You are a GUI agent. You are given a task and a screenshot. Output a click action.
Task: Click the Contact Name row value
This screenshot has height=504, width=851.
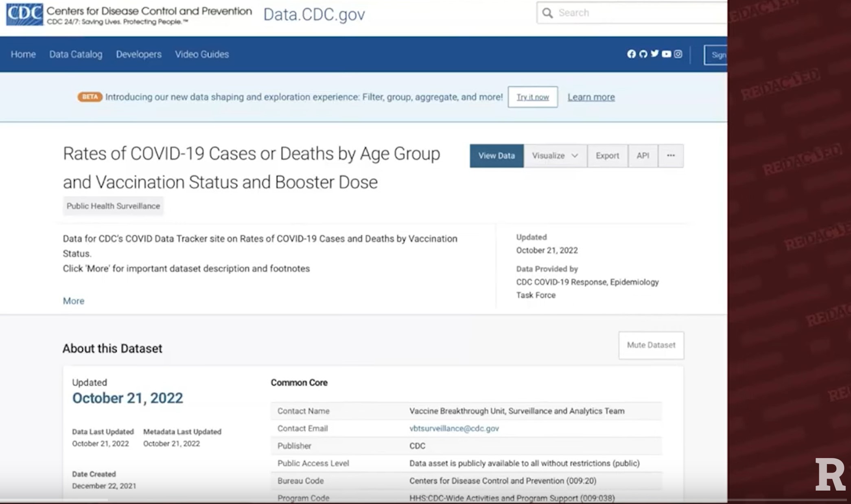pyautogui.click(x=517, y=411)
